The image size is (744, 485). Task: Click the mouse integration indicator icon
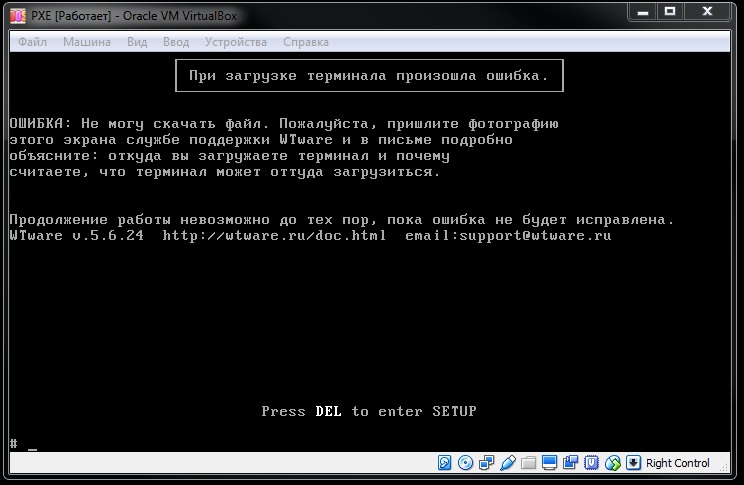tap(612, 463)
